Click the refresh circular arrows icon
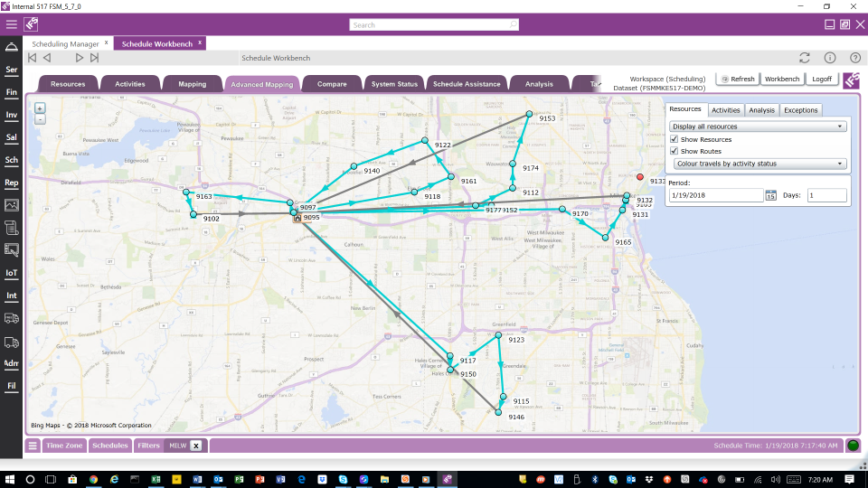The width and height of the screenshot is (868, 488). pos(804,58)
